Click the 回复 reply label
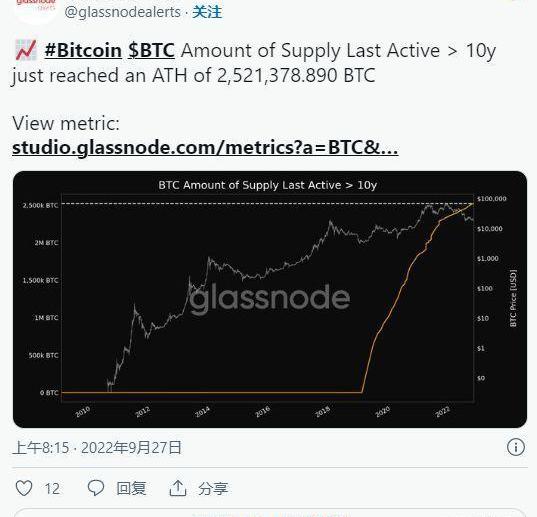The height and width of the screenshot is (517, 537). pyautogui.click(x=131, y=488)
